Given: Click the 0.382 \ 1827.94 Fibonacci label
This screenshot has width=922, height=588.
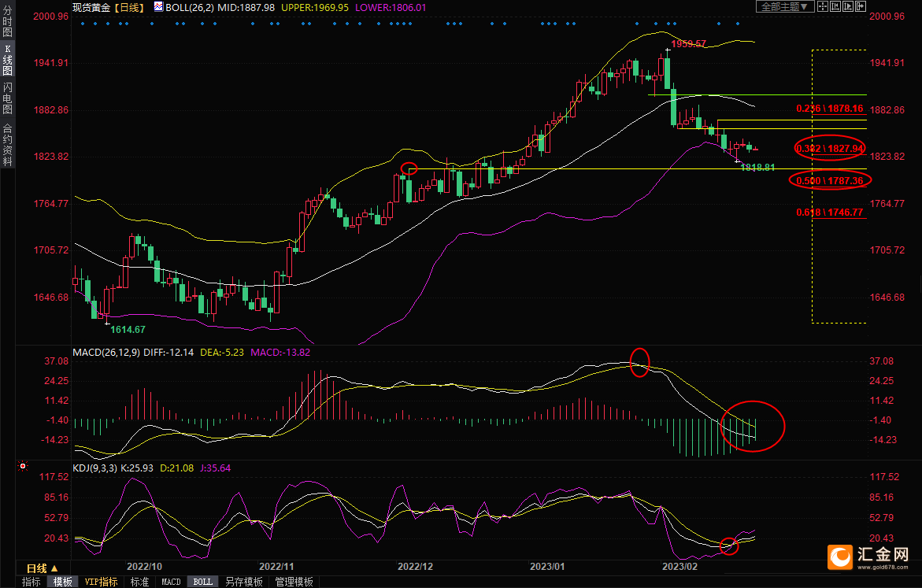Looking at the screenshot, I should tap(830, 148).
